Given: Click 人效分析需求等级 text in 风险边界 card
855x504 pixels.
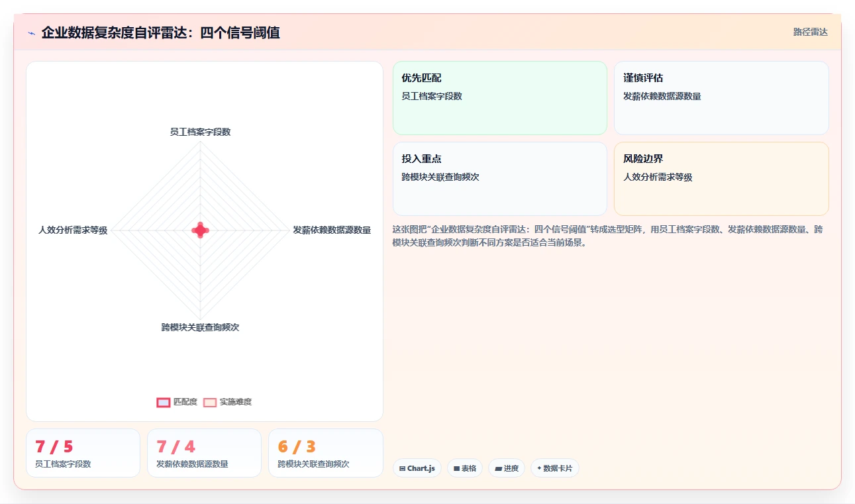Looking at the screenshot, I should (x=658, y=177).
